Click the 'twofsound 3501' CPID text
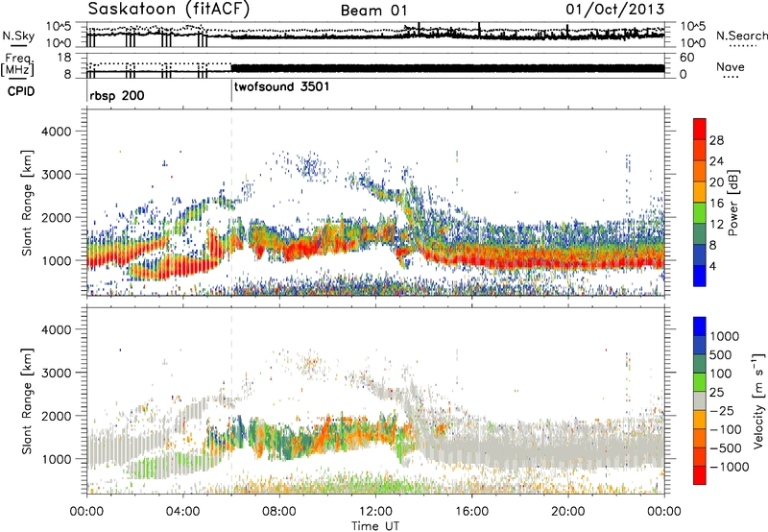The image size is (768, 532). (x=281, y=87)
